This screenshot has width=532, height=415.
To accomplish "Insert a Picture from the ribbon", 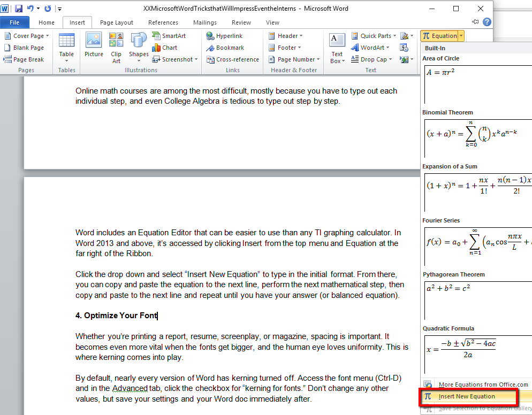I will [x=94, y=45].
